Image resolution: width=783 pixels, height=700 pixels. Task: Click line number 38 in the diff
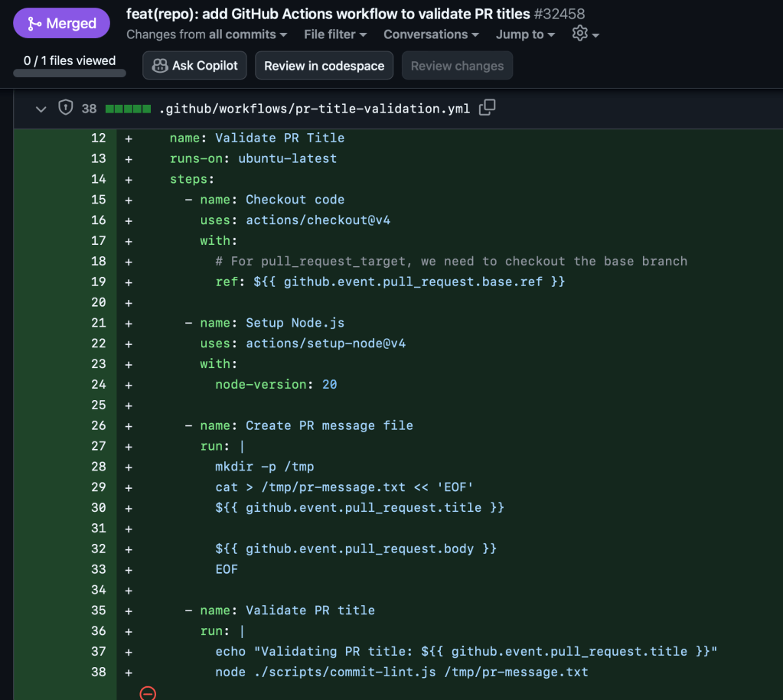98,672
